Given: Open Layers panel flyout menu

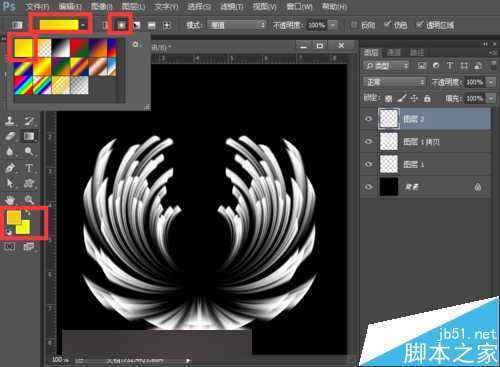Looking at the screenshot, I should coord(493,53).
